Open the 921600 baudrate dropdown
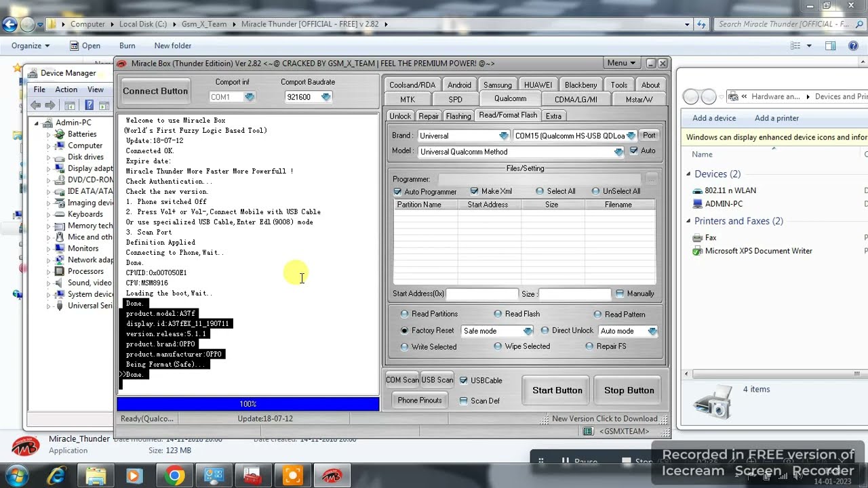Viewport: 868px width, 488px height. [x=326, y=97]
